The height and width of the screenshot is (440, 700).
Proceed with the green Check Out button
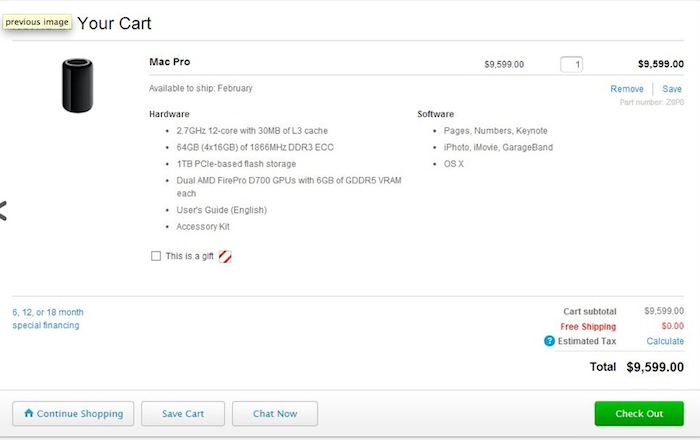(639, 413)
